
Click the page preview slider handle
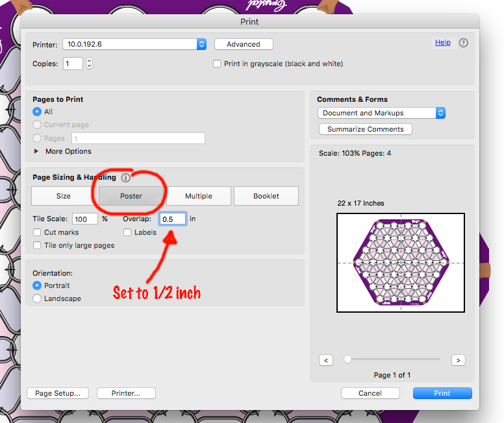348,359
